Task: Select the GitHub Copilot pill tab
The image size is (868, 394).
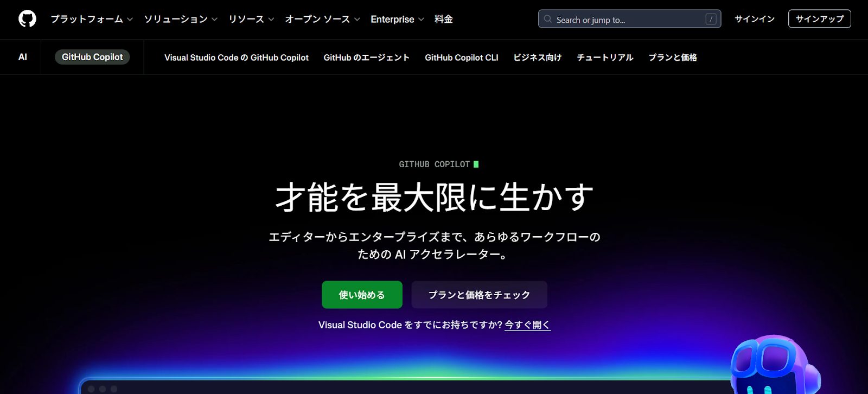Action: (92, 57)
